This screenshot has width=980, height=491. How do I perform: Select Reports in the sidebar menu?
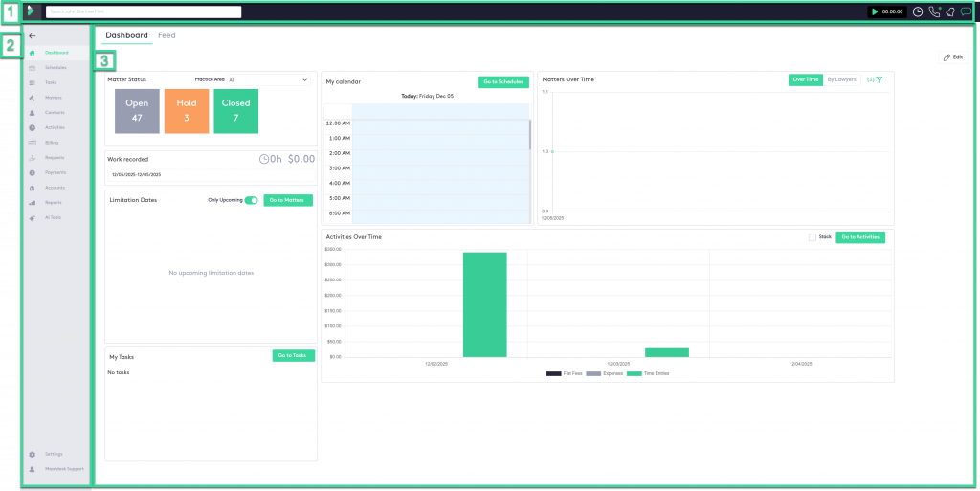coord(53,202)
